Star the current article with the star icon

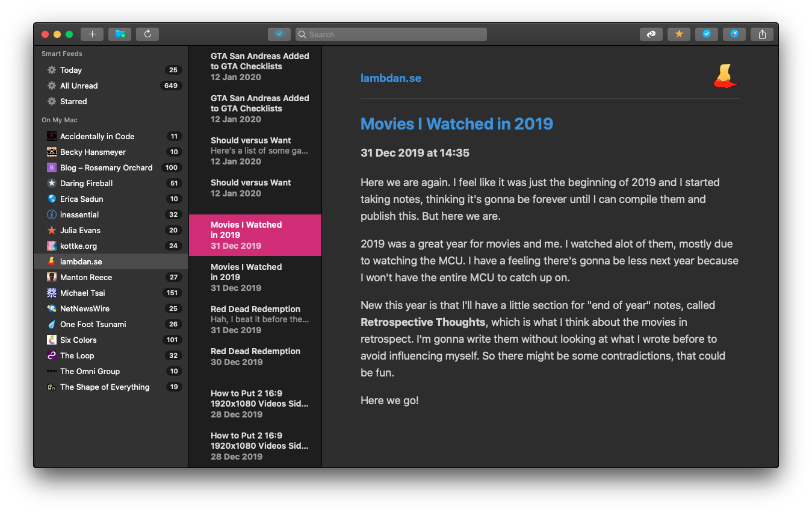point(679,34)
